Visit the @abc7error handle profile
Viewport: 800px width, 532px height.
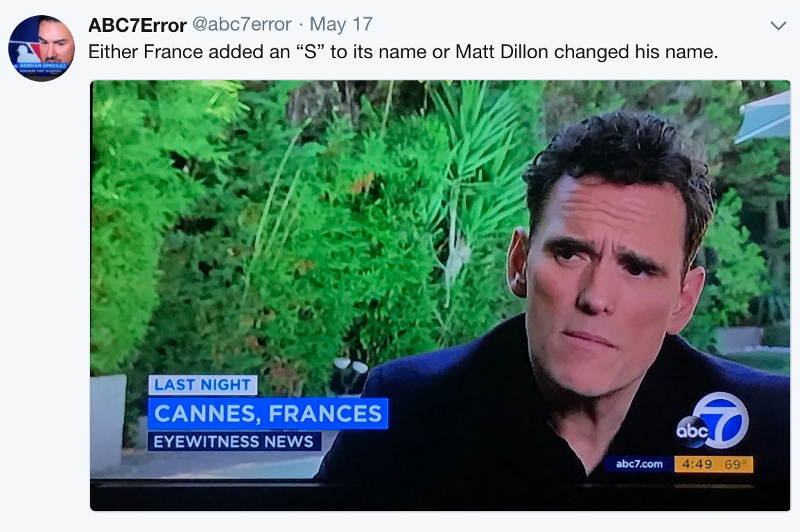242,24
